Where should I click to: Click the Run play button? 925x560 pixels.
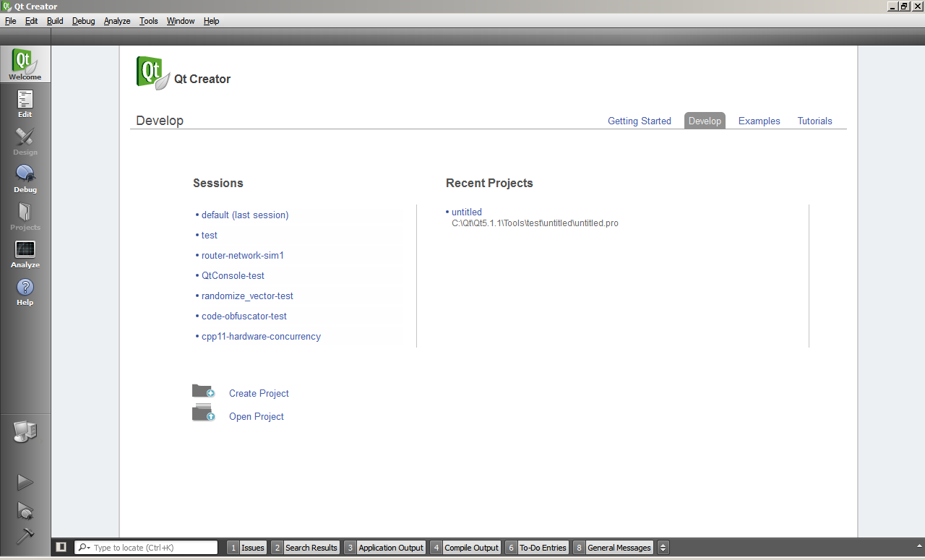click(x=25, y=482)
